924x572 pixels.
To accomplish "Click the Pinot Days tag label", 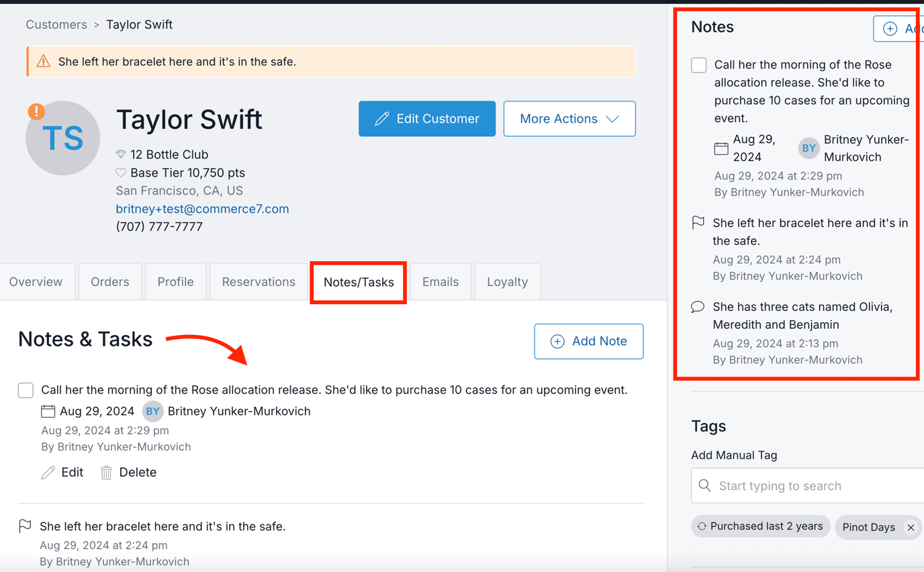I will pyautogui.click(x=868, y=528).
